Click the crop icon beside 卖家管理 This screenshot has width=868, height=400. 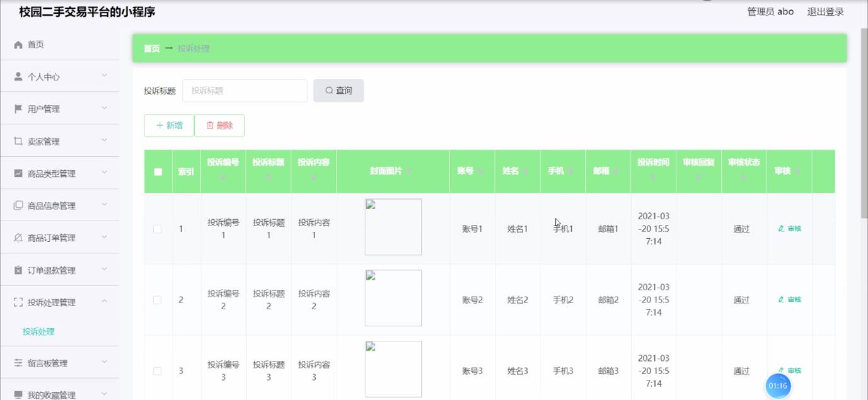(x=18, y=141)
